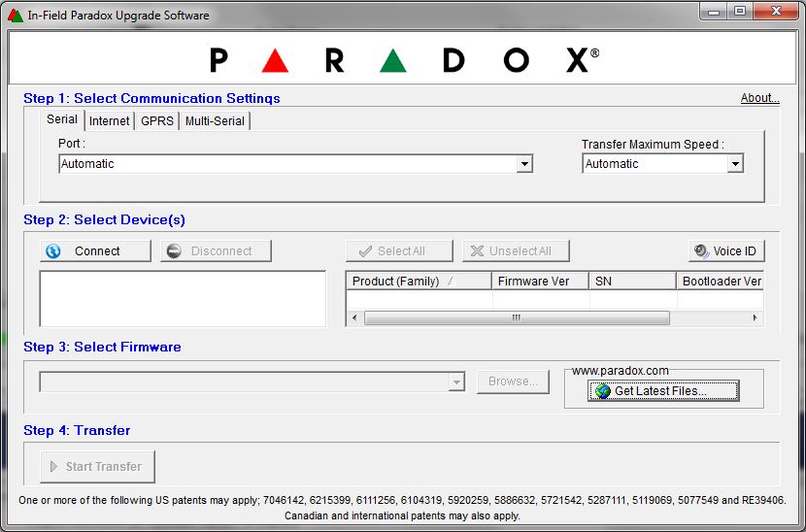Click the Get Latest Files globe icon
This screenshot has width=806, height=532.
[603, 391]
